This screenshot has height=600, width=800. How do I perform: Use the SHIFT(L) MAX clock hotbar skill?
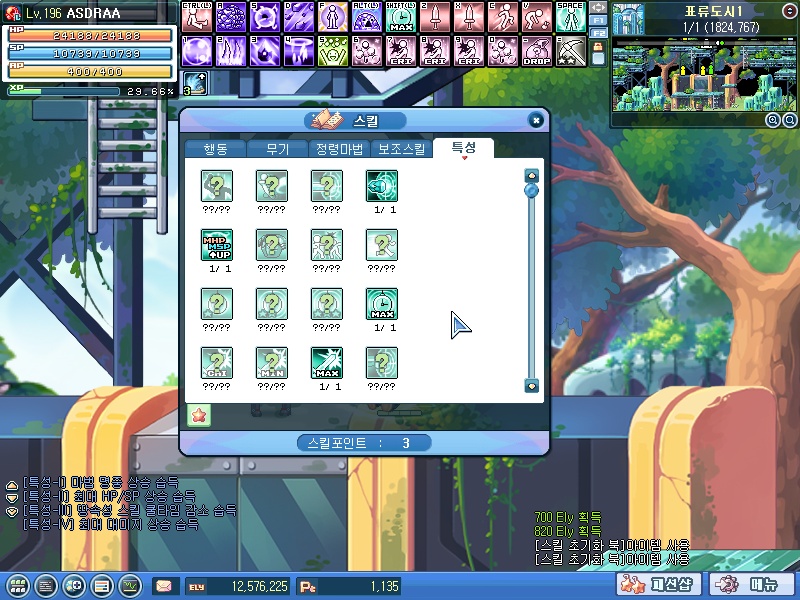(x=401, y=17)
